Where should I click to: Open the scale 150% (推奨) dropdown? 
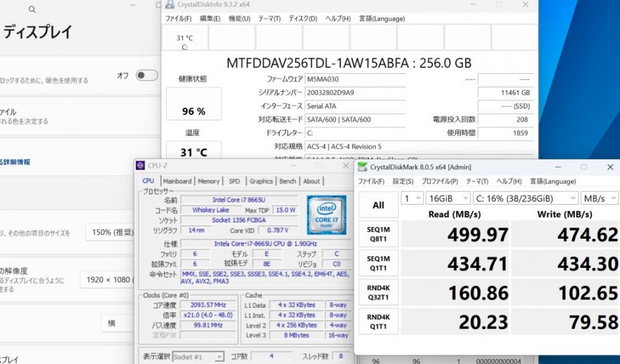click(110, 233)
